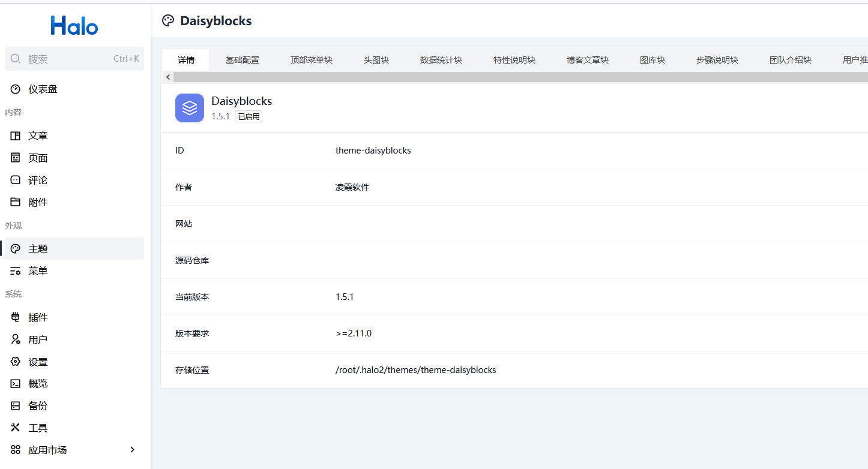The height and width of the screenshot is (469, 868).
Task: Click the 仪表盘 dashboard icon
Action: click(16, 89)
